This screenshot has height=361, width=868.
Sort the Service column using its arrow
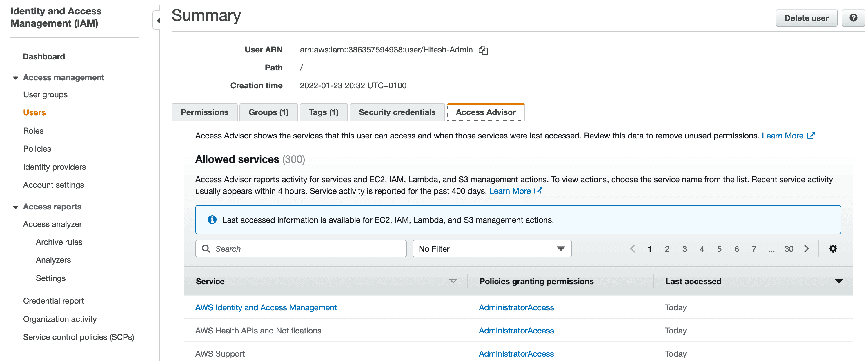click(453, 281)
